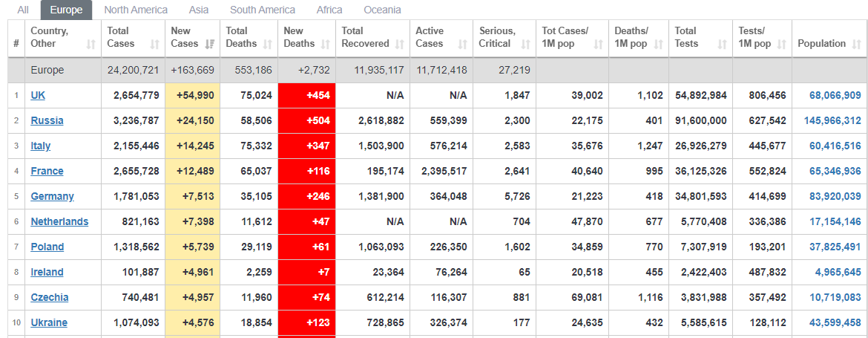Select the North America tab
This screenshot has width=868, height=338.
(x=136, y=10)
